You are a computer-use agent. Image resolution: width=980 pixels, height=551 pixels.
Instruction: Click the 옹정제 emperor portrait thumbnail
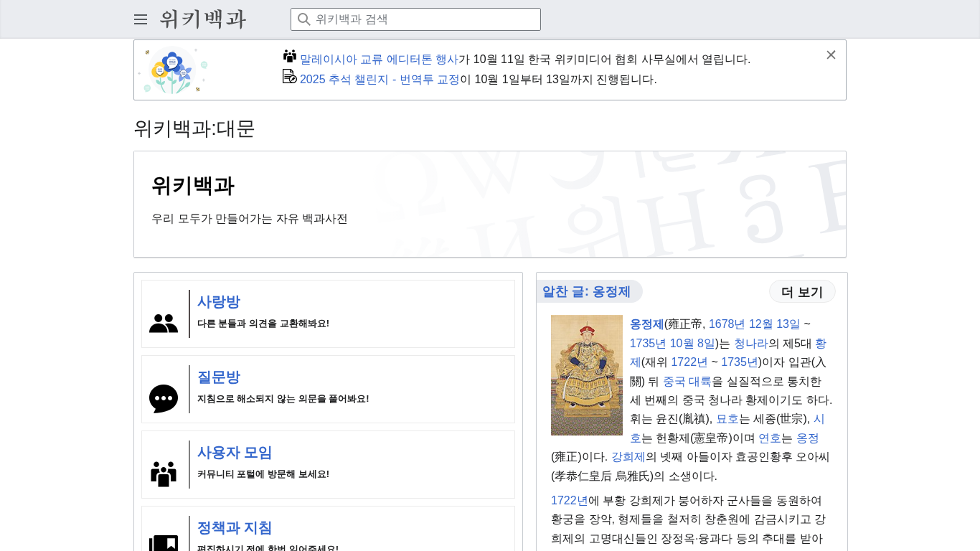click(587, 375)
